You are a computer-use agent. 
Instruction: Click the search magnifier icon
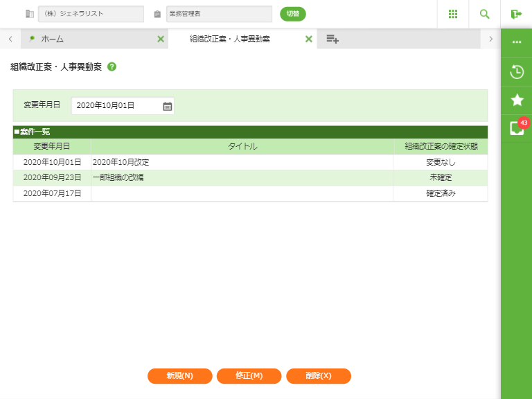tap(484, 14)
